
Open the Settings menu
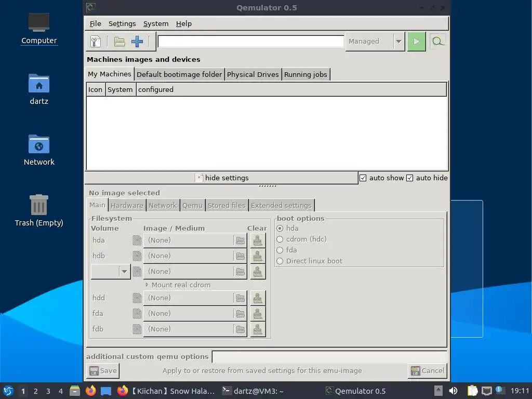pyautogui.click(x=122, y=24)
